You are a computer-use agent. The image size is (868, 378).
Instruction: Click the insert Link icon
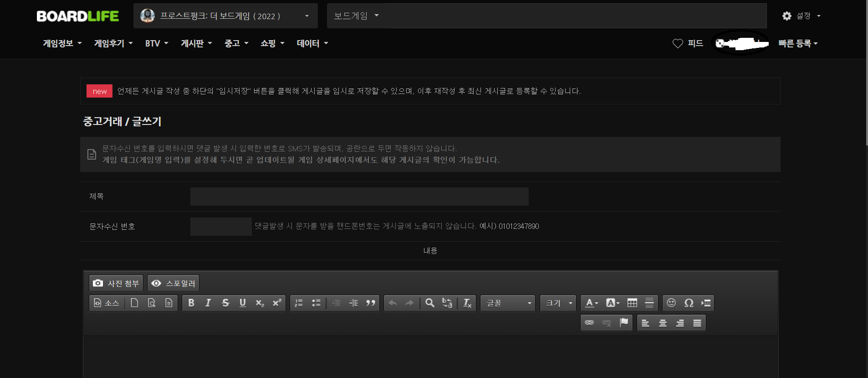click(589, 323)
